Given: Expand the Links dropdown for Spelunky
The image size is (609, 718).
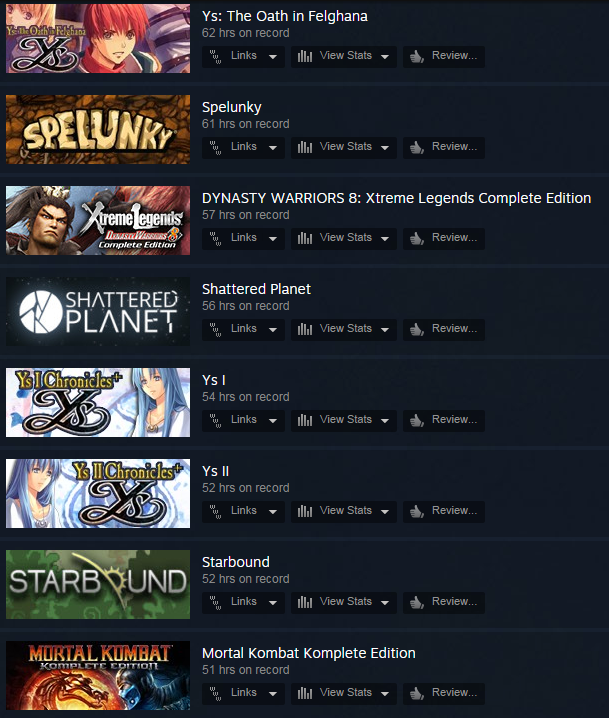Looking at the screenshot, I should [243, 147].
